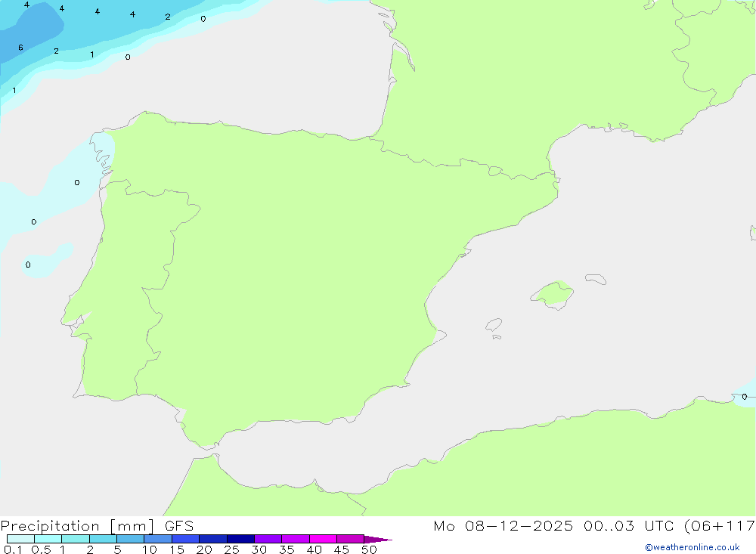Click the legend tick label '40'
Screen dimensions: 756x554
pos(314,549)
